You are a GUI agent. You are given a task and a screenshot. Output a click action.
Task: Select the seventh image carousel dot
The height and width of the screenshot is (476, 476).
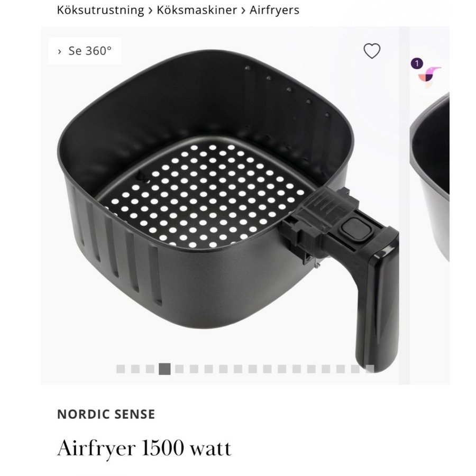coord(208,369)
